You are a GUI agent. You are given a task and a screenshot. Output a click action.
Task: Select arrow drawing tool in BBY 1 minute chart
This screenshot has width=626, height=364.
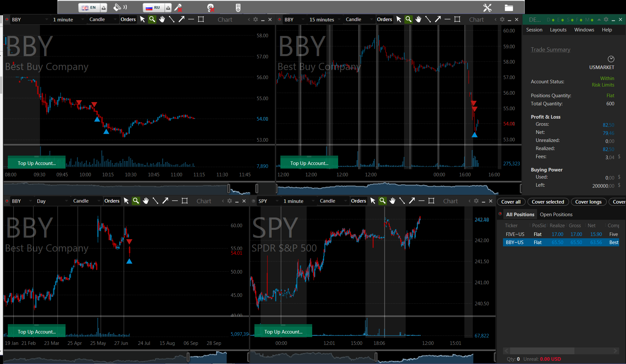[x=181, y=19]
